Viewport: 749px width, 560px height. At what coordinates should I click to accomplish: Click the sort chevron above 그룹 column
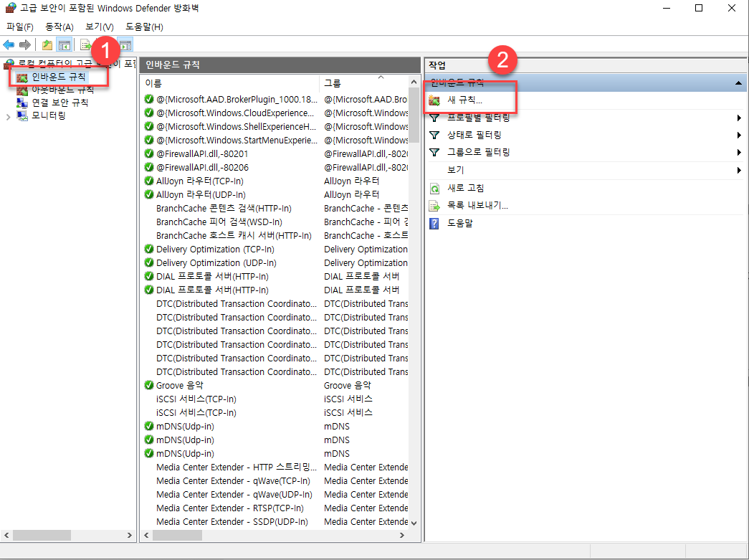click(x=381, y=77)
